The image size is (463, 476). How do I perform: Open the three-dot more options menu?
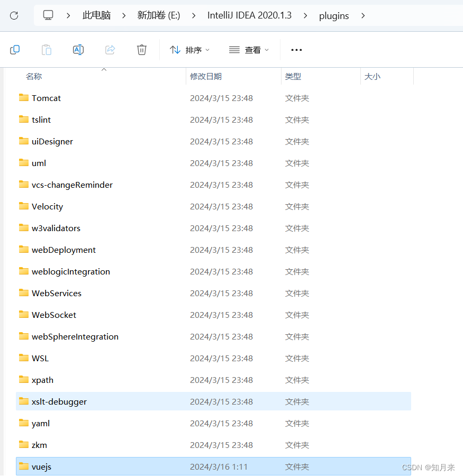(296, 50)
